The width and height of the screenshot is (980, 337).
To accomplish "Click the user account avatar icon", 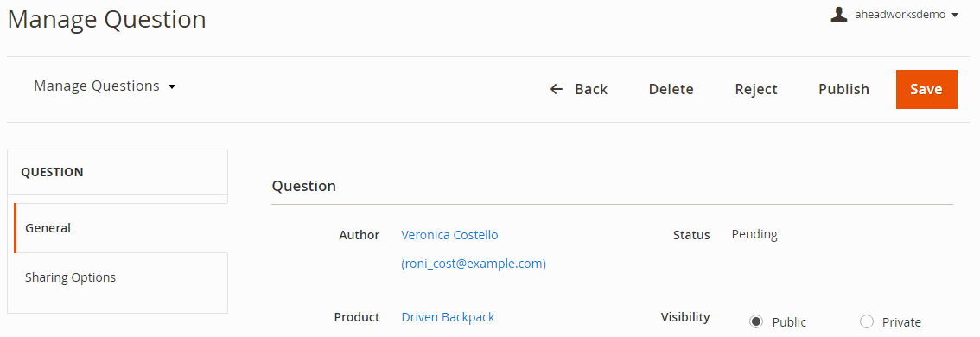I will pos(839,15).
